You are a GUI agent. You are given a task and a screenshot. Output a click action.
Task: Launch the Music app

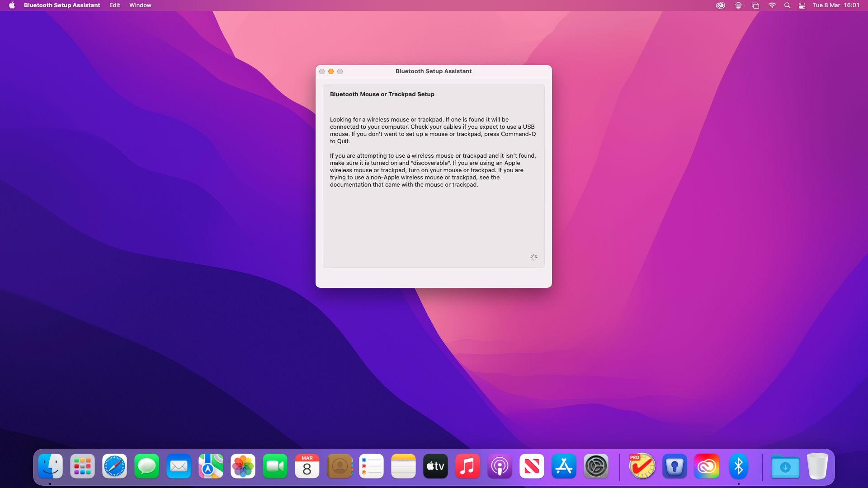467,466
